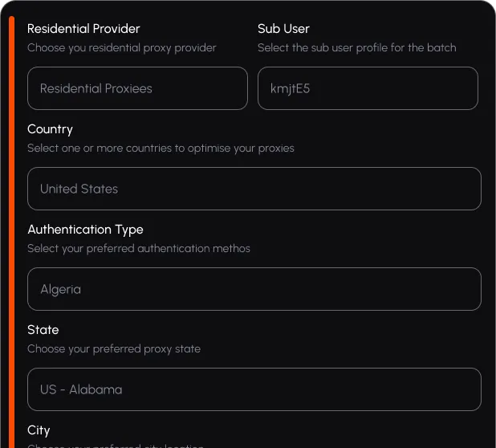Click the "Residential Provider" heading label
The height and width of the screenshot is (448, 496).
click(x=83, y=29)
